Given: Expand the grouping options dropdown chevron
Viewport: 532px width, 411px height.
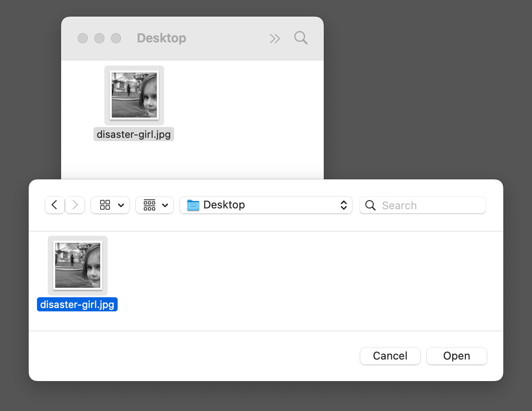Looking at the screenshot, I should 165,205.
